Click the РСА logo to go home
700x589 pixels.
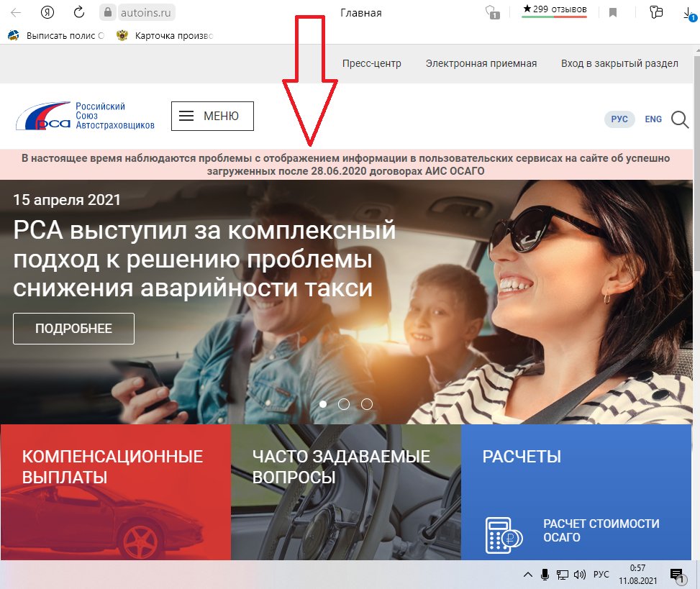(85, 116)
